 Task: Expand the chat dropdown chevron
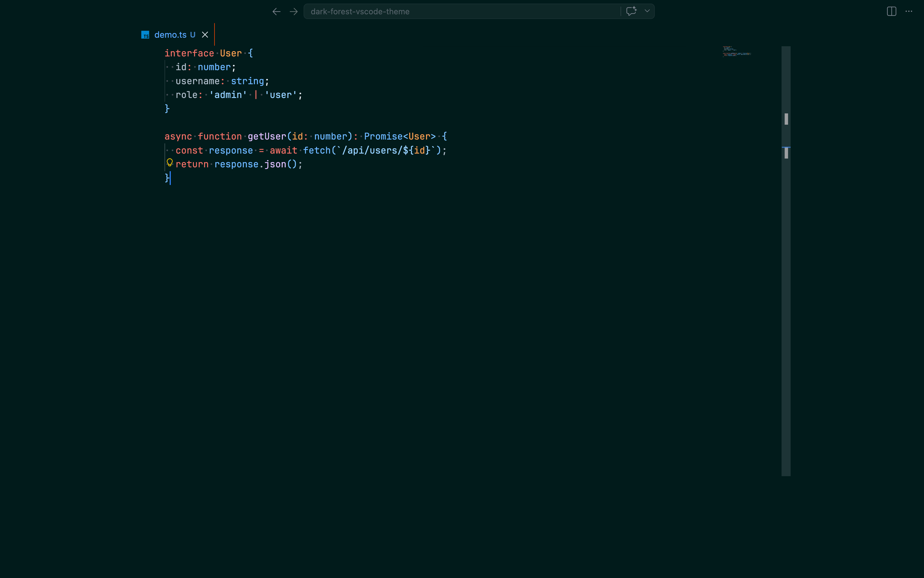click(647, 11)
